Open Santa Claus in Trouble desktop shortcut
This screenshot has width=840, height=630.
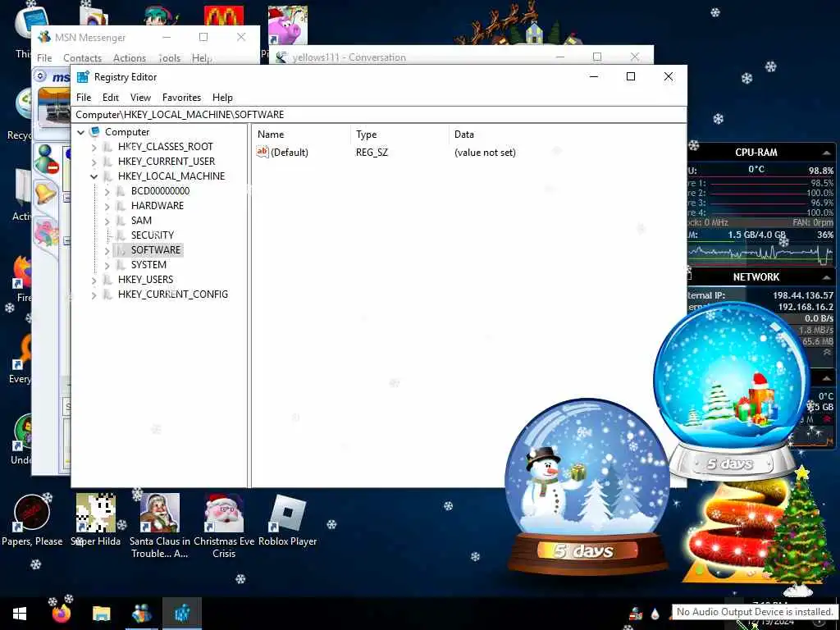coord(160,526)
